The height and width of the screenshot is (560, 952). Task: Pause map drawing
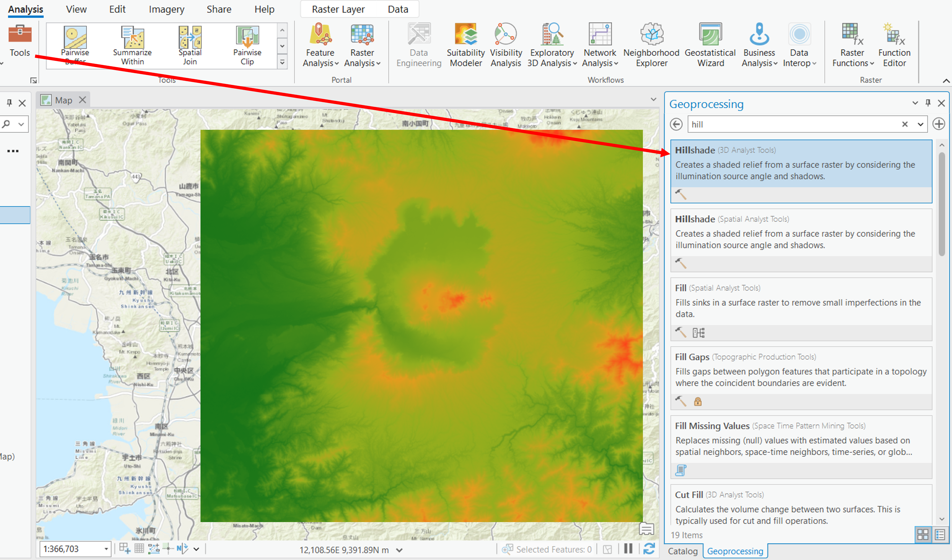tap(628, 549)
